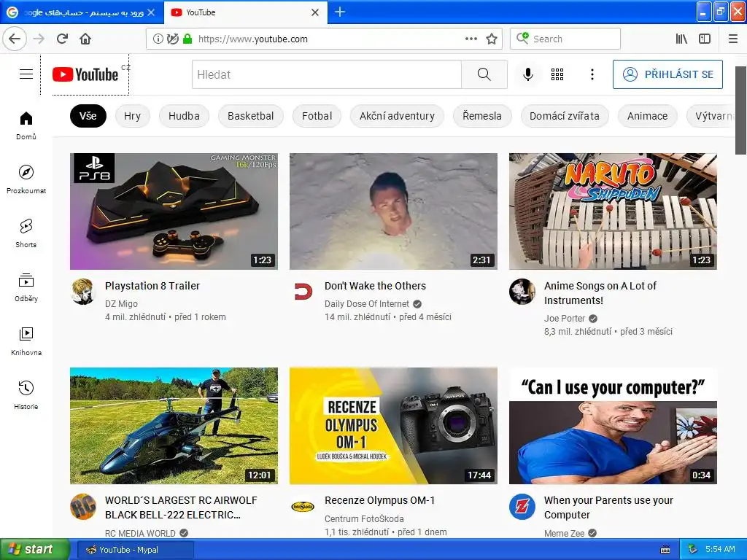The image size is (747, 560).
Task: Open a new browser tab
Action: 340,12
